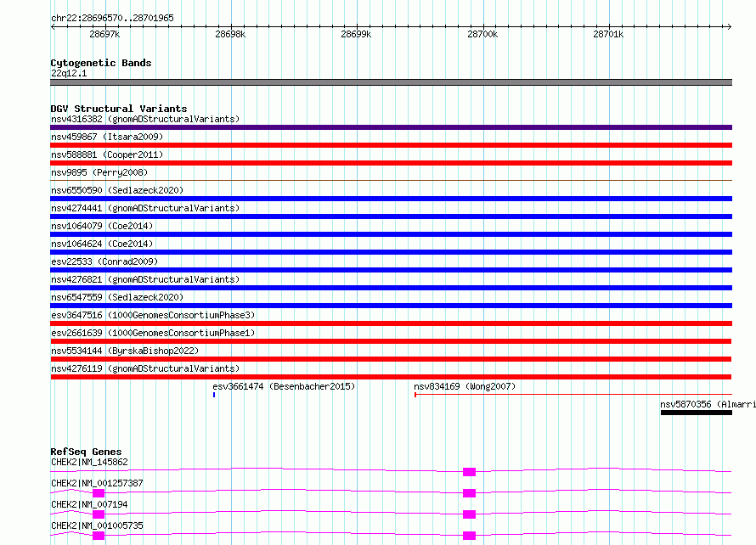The width and height of the screenshot is (756, 545).
Task: Click the left exon box of NM_001005735
Action: pyautogui.click(x=99, y=536)
